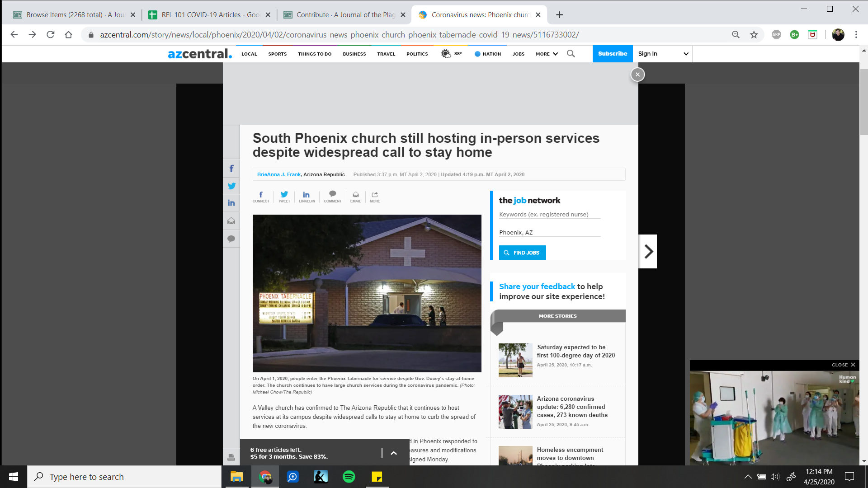The height and width of the screenshot is (488, 868).
Task: Open the BrieAnna J. Frank author link
Action: pos(278,174)
